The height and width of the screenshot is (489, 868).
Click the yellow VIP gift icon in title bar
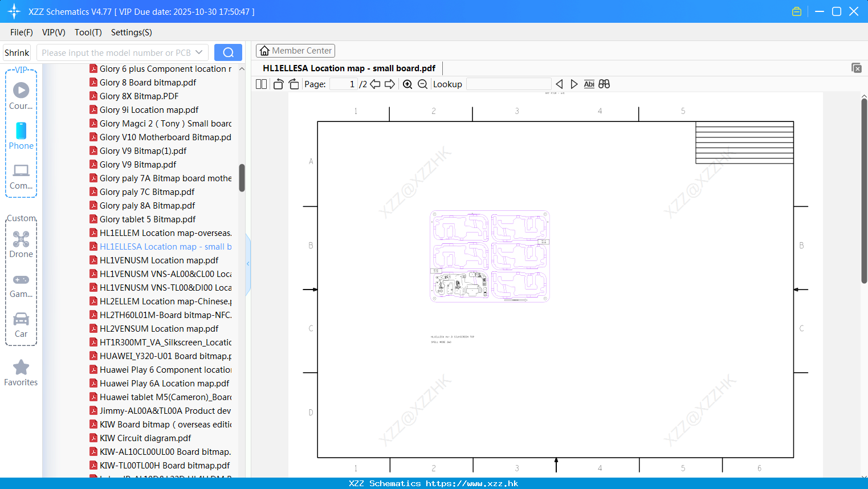point(797,11)
